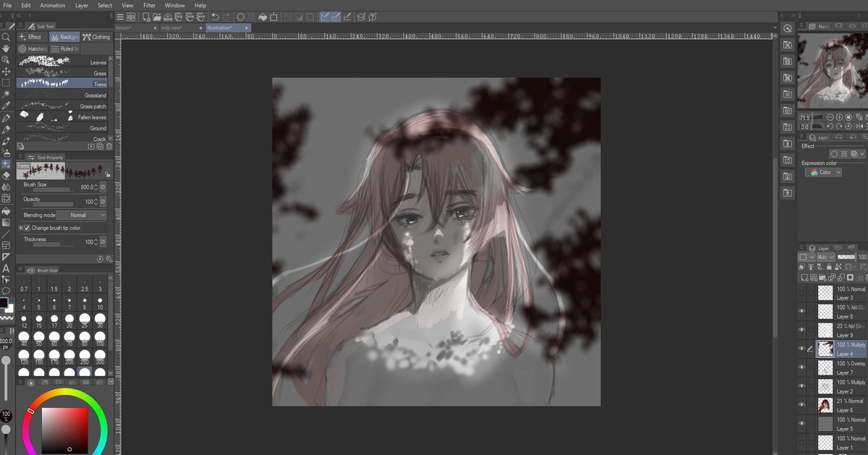Viewport: 868px width, 455px height.
Task: Toggle visibility of Layer 4
Action: [801, 349]
